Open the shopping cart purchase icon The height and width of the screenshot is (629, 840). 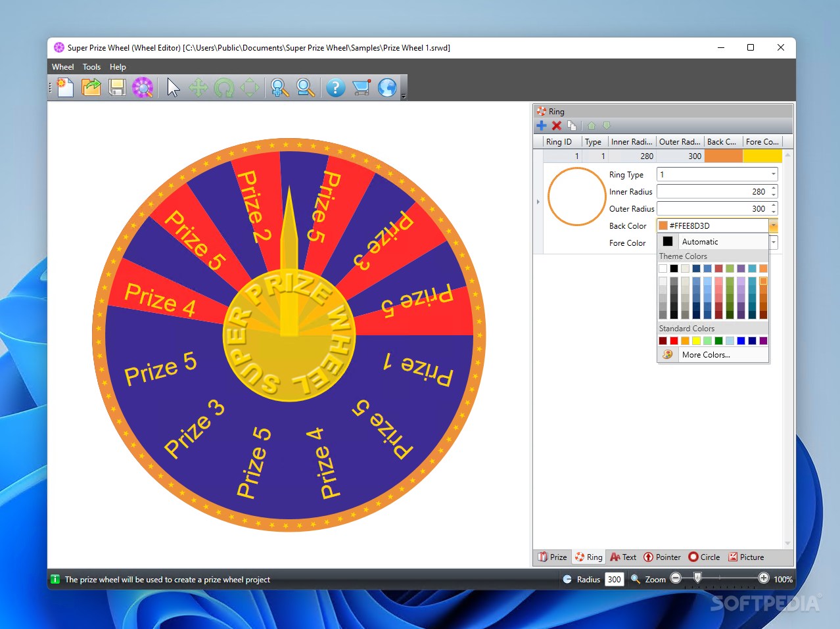point(362,87)
